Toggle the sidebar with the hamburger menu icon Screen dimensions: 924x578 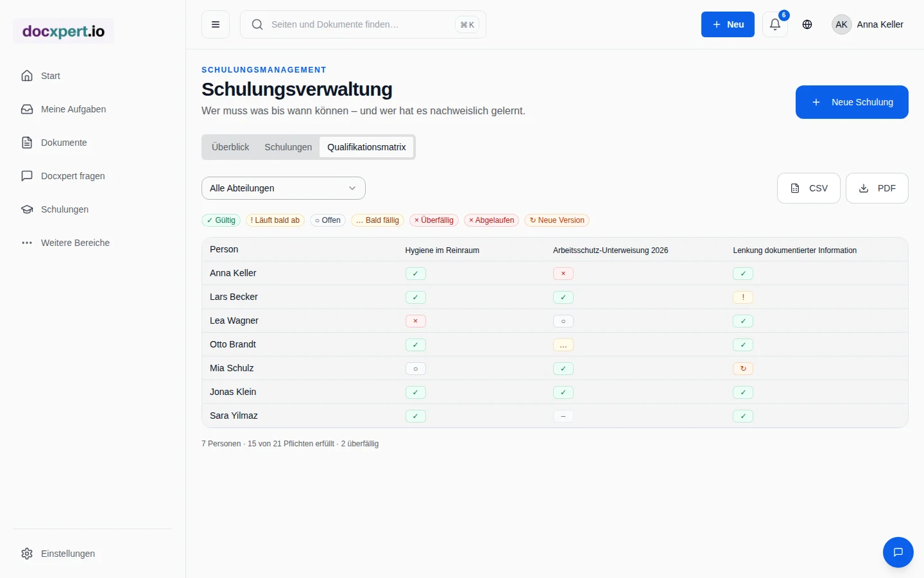coord(216,24)
